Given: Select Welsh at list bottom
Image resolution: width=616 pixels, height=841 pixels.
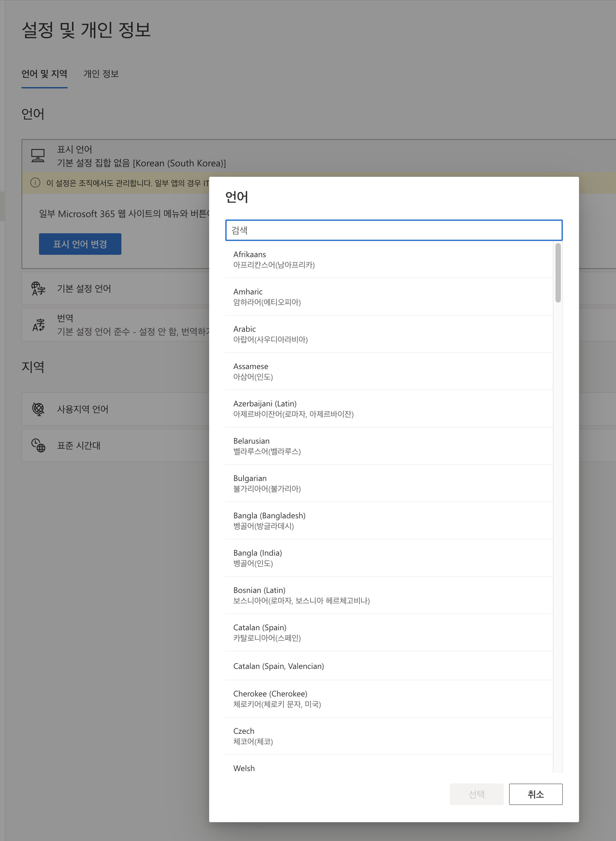Looking at the screenshot, I should pos(389,764).
